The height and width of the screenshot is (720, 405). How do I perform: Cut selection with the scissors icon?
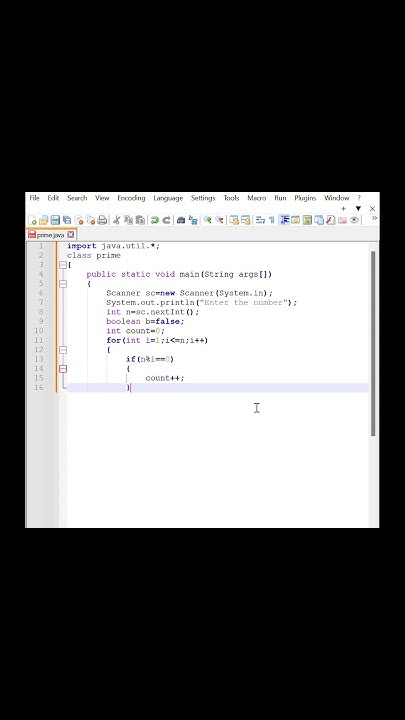[117, 220]
